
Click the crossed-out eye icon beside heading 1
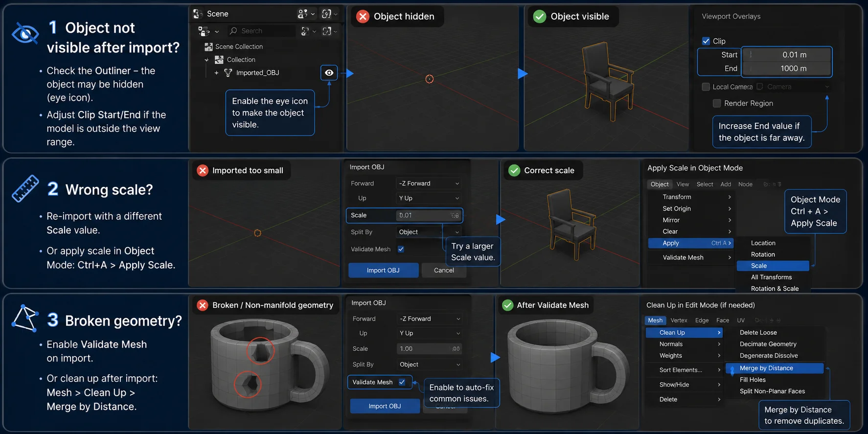click(25, 34)
